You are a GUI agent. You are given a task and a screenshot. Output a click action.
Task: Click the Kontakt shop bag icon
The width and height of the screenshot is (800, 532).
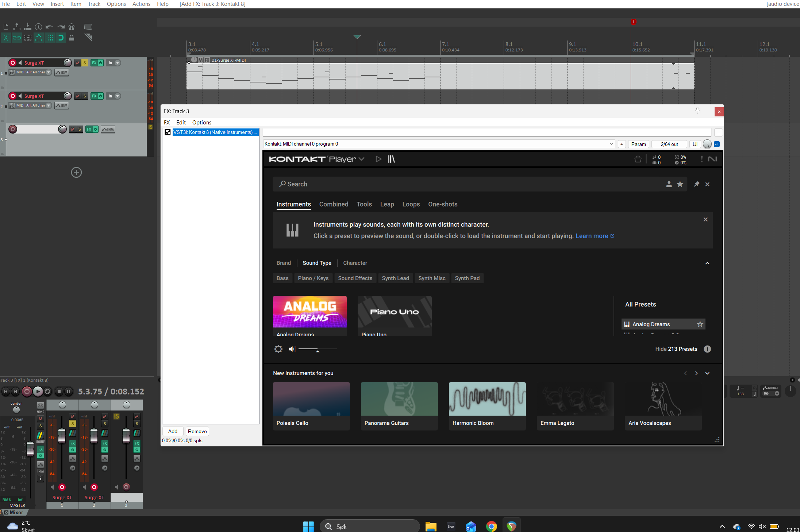[638, 159]
